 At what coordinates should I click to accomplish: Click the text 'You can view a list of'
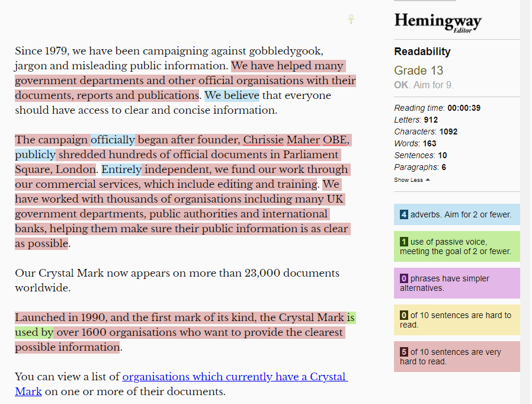point(67,377)
